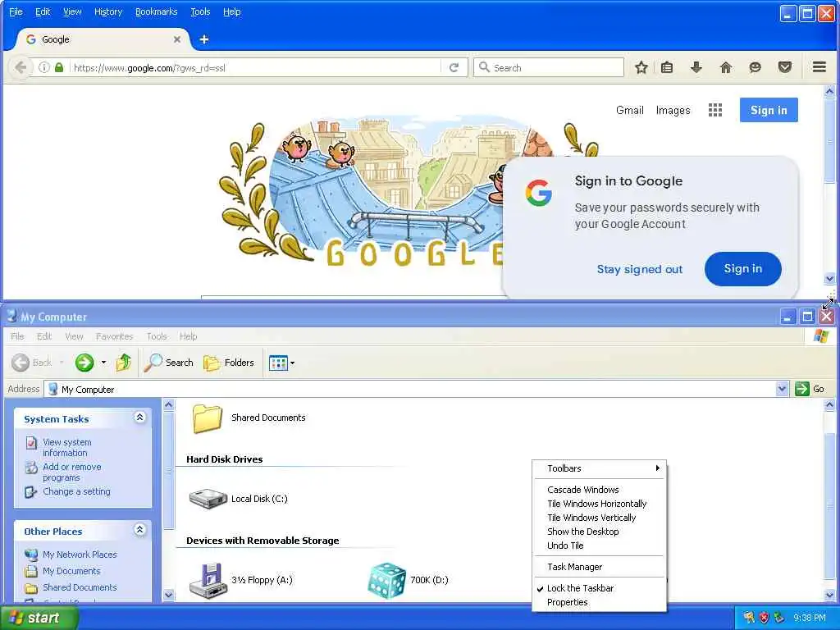Screen dimensions: 840x630
Task: Reload the page with the refresh icon
Action: coord(454,67)
